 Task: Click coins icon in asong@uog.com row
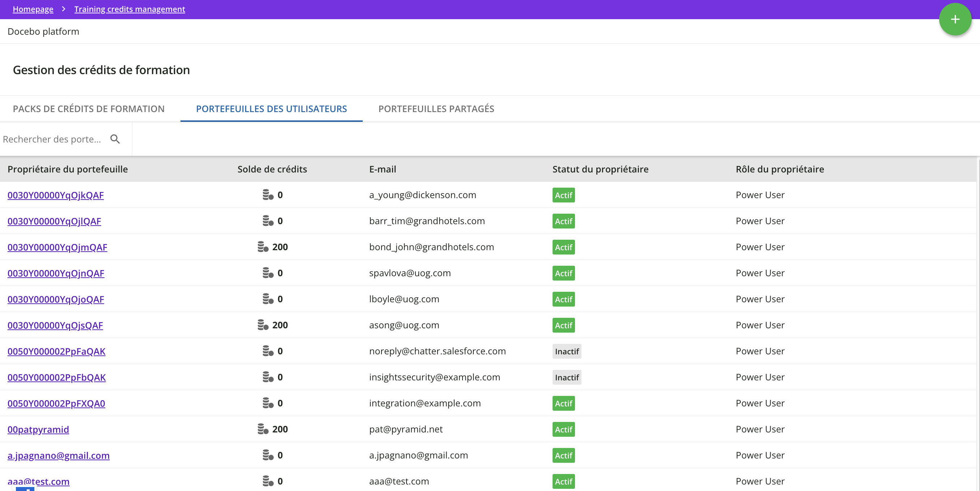click(x=263, y=325)
